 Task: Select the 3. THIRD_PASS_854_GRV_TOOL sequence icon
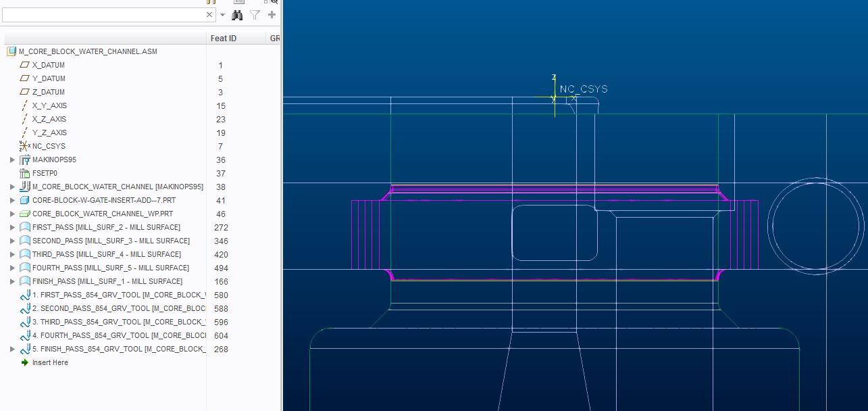point(25,322)
